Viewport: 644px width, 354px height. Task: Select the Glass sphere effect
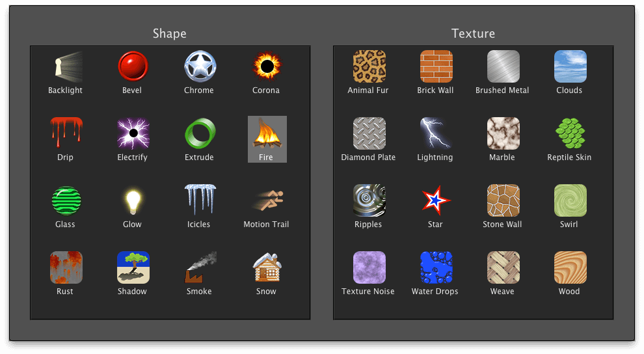66,201
